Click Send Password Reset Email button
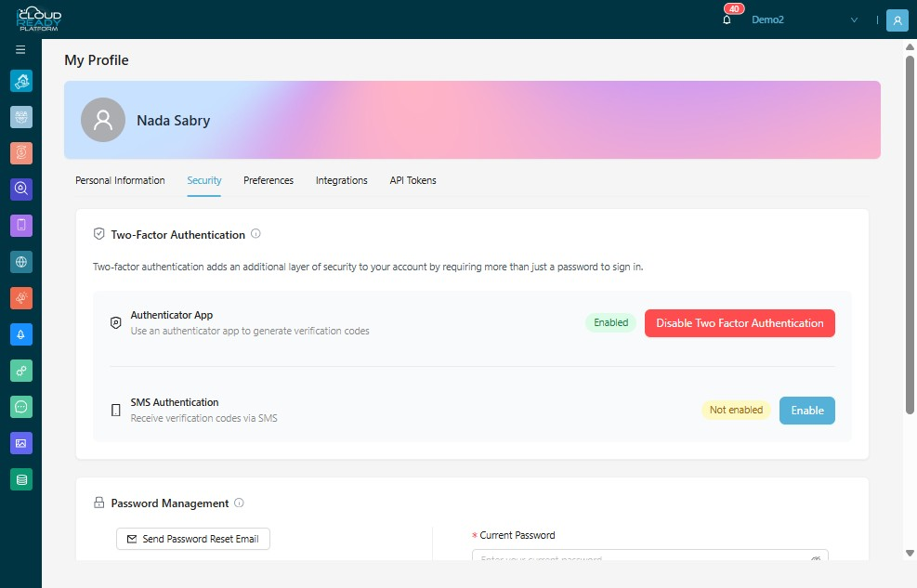This screenshot has height=588, width=917. click(x=193, y=539)
